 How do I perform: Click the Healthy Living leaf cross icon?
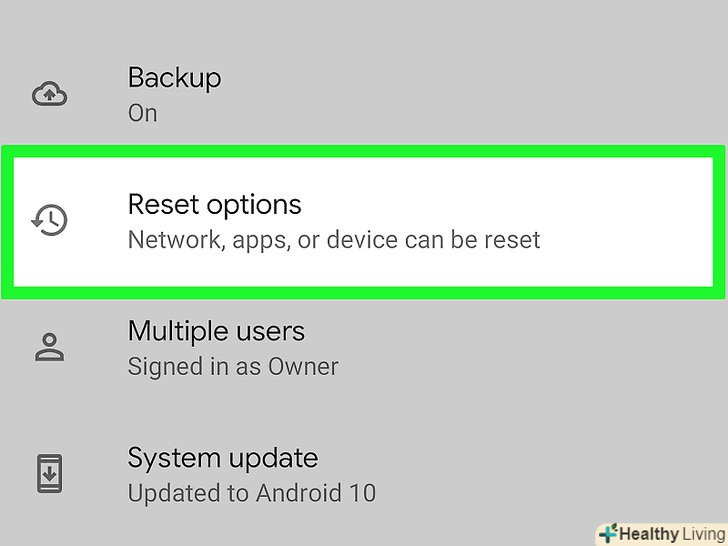tap(608, 533)
